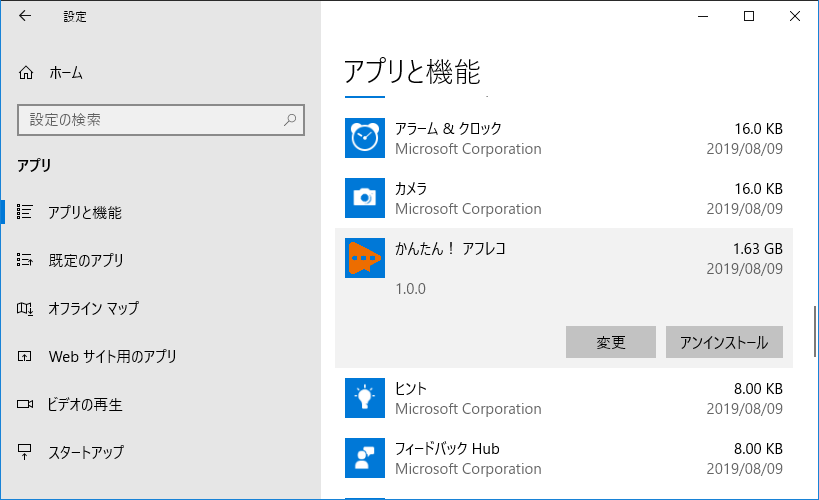Click 16.0 KB size for カメラ
This screenshot has height=500, width=819.
(758, 189)
